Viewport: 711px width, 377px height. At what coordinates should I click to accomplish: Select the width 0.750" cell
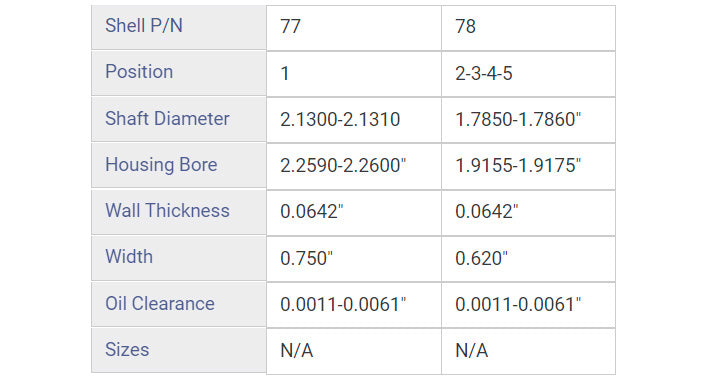click(354, 259)
